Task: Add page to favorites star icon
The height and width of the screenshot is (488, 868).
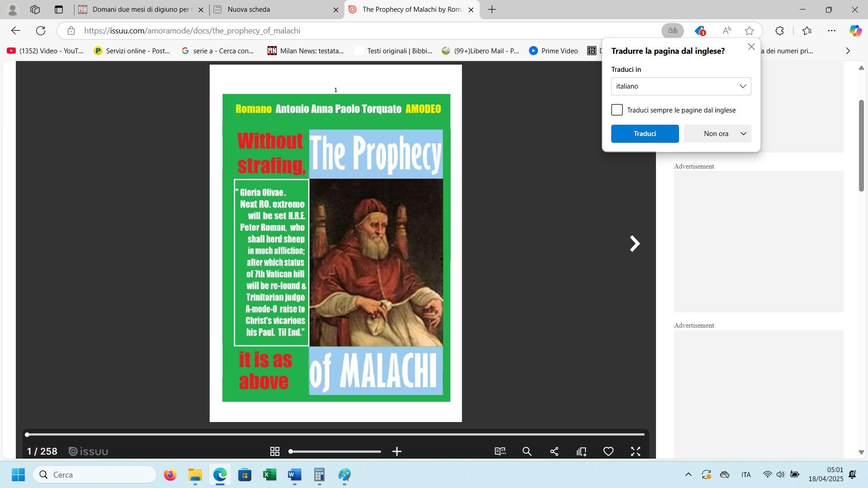Action: (x=749, y=31)
